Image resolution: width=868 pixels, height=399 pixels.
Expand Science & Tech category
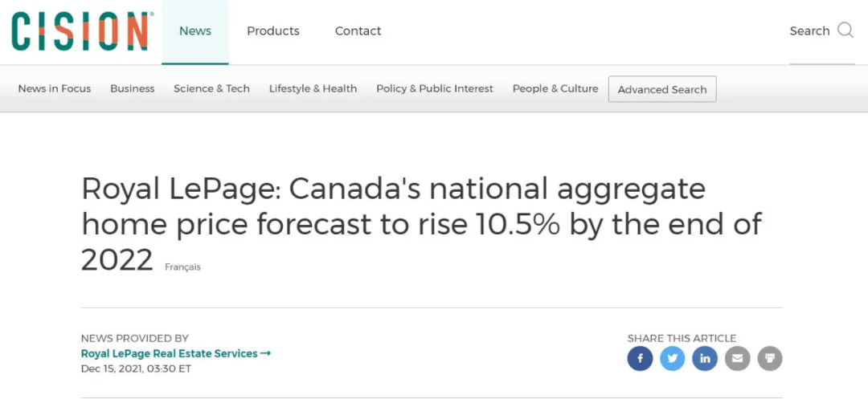coord(211,88)
